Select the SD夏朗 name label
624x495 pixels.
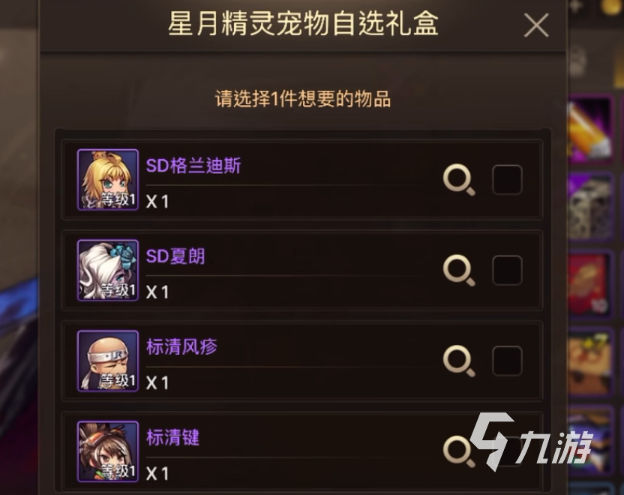tap(176, 256)
